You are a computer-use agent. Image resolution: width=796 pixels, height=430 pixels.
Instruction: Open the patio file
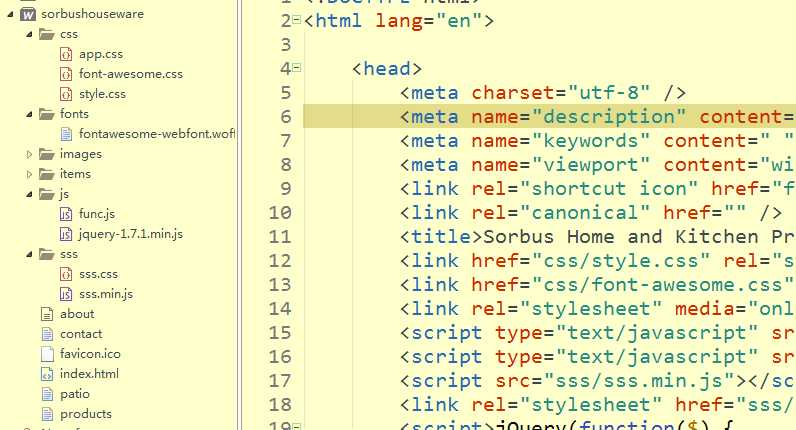75,394
